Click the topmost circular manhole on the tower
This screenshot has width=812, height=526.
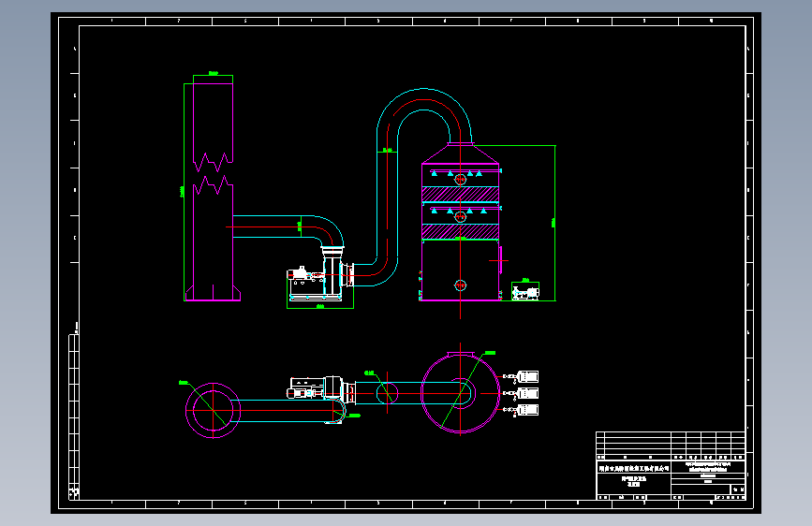tap(461, 180)
